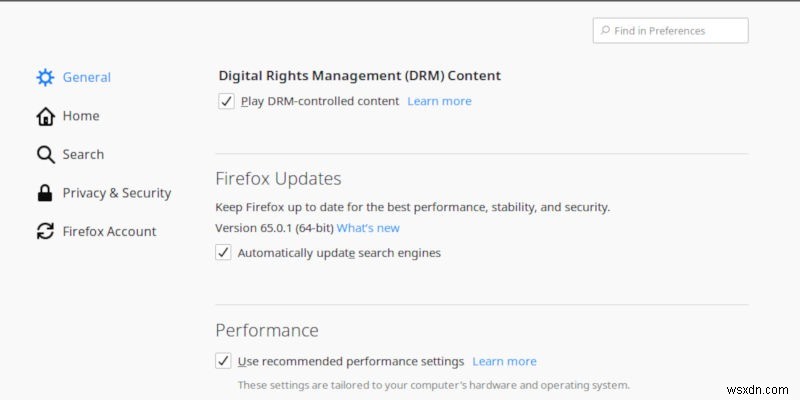
Task: Click the Privacy & Security padlock icon
Action: point(45,193)
